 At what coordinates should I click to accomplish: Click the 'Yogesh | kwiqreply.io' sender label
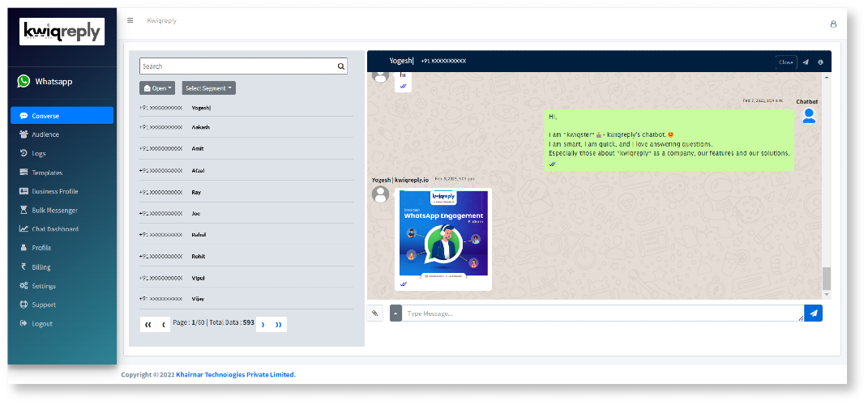(x=400, y=180)
